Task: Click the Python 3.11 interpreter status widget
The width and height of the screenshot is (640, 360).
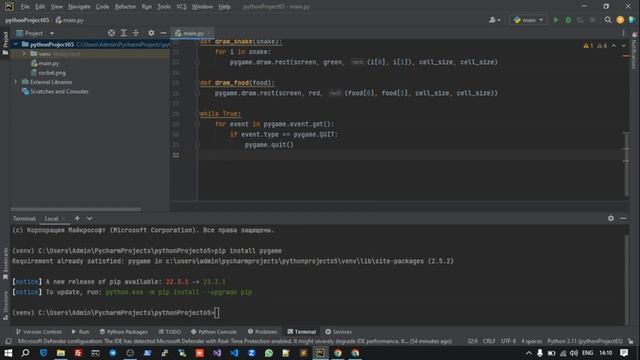Action: pos(585,341)
